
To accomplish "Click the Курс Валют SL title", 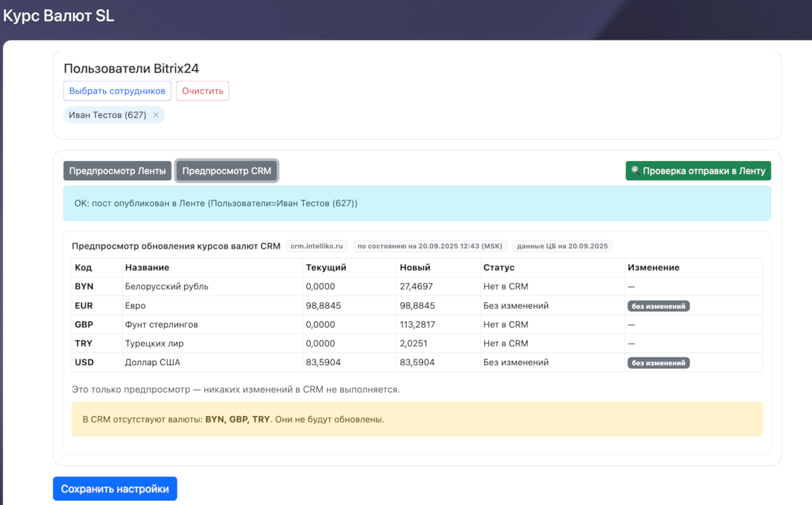I will pos(59,16).
